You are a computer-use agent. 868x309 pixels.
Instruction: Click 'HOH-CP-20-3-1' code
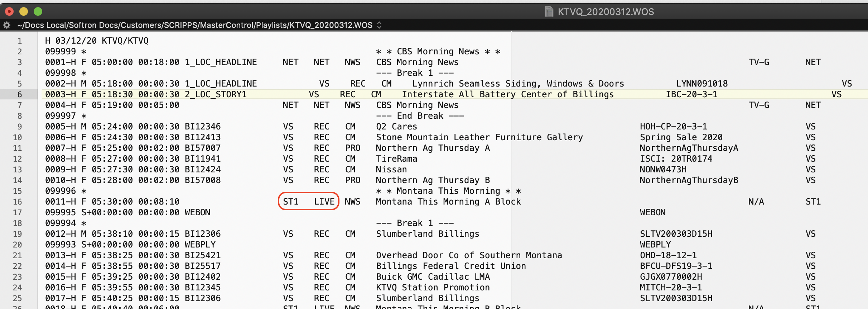[674, 127]
